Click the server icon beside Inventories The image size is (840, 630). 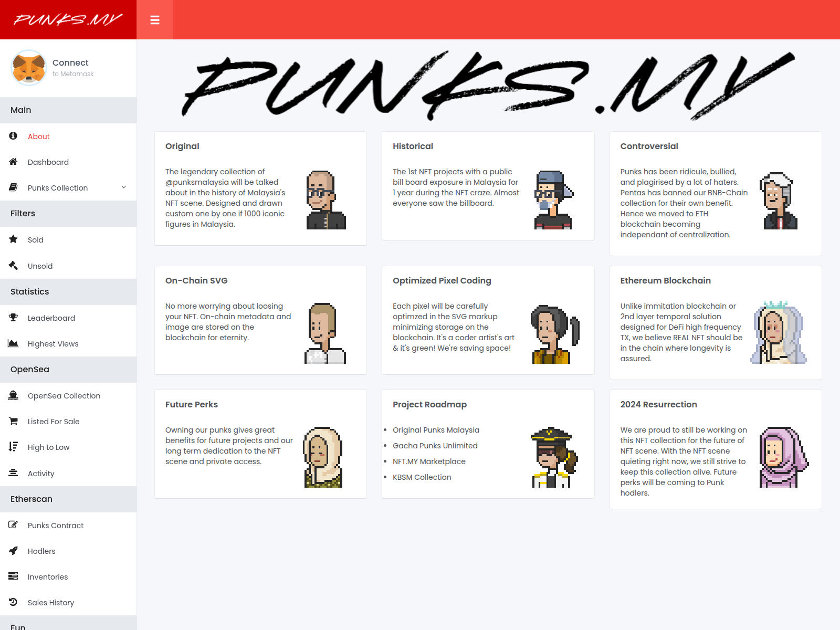click(13, 576)
